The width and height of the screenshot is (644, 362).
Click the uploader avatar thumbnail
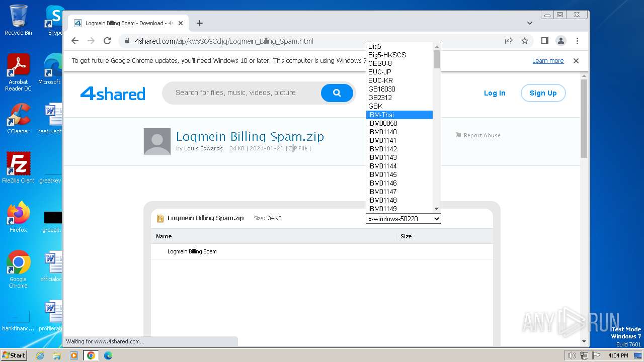pyautogui.click(x=157, y=141)
